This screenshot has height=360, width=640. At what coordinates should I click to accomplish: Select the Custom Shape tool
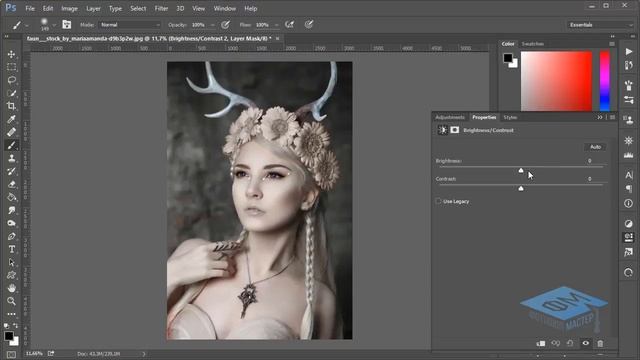point(11,276)
